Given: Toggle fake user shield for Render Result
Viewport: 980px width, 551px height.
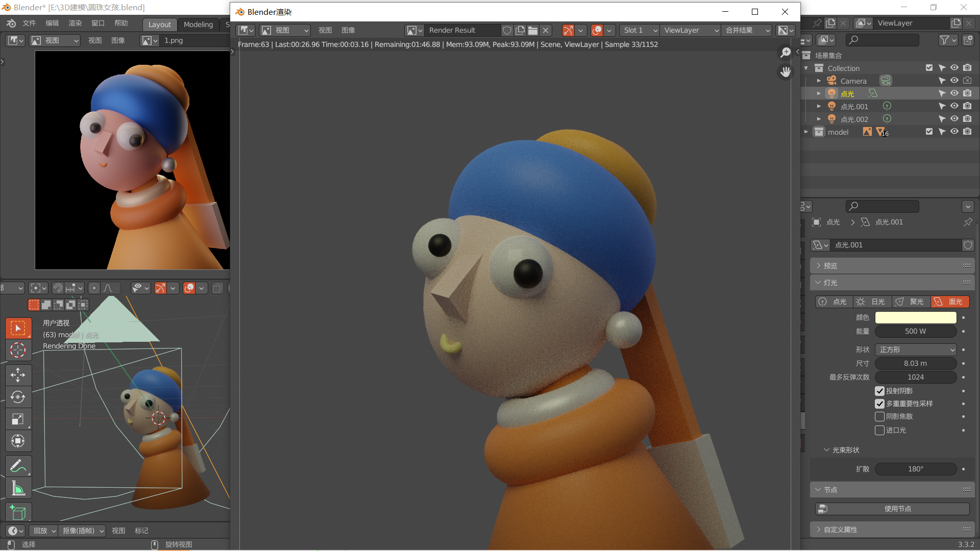Looking at the screenshot, I should pyautogui.click(x=507, y=30).
